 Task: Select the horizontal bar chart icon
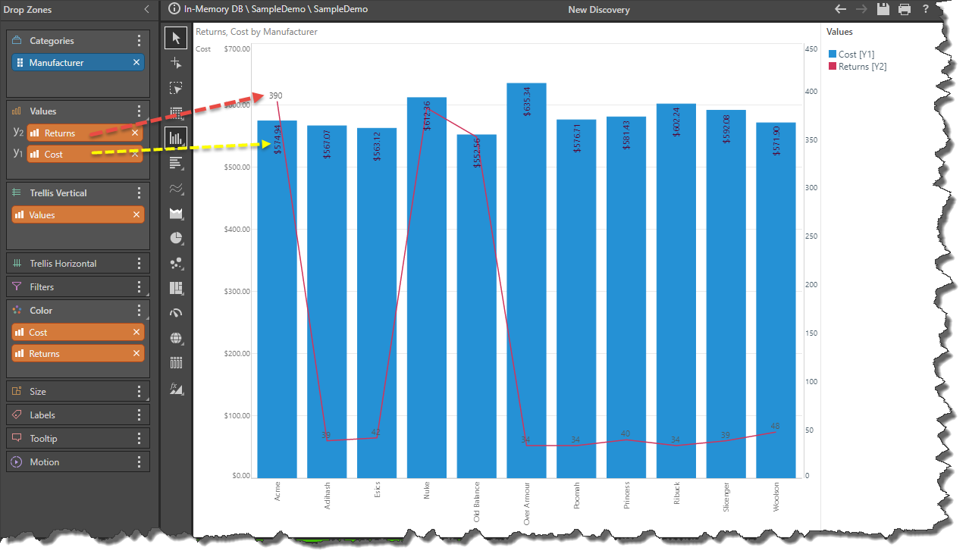176,163
